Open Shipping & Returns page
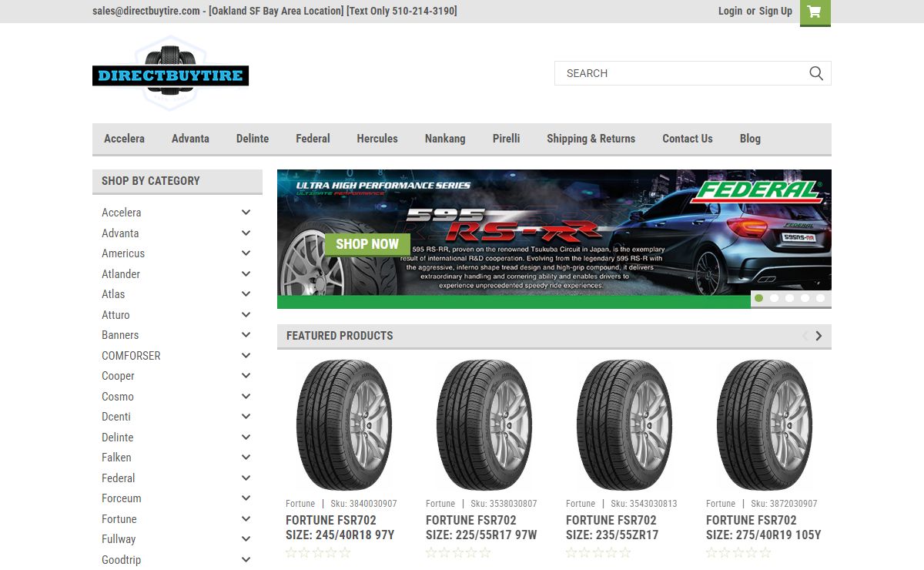Screen dimensions: 924x570 pyautogui.click(x=591, y=139)
